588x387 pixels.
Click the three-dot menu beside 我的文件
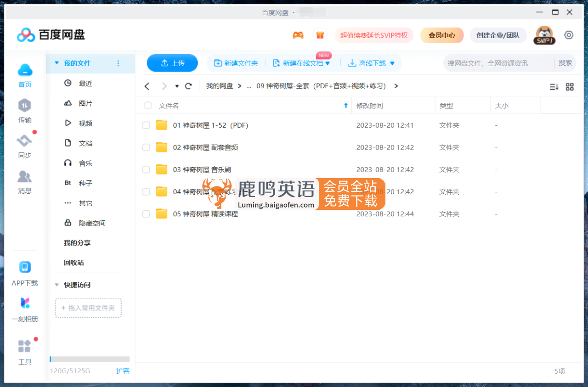tap(118, 63)
